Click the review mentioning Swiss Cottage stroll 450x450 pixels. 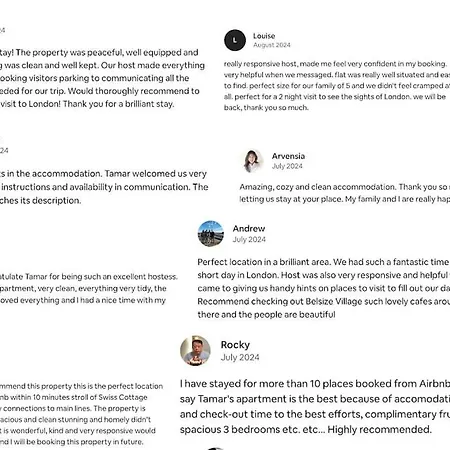click(x=81, y=414)
